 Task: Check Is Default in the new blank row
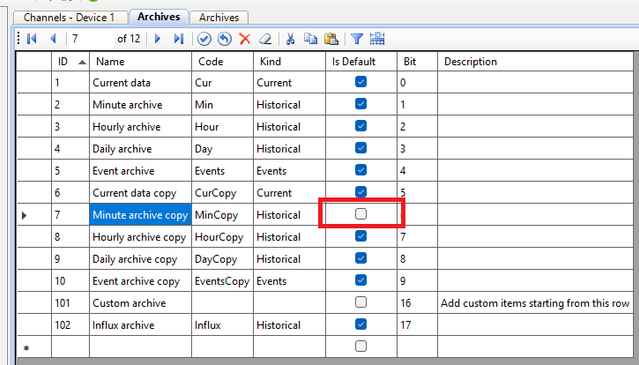tap(361, 346)
